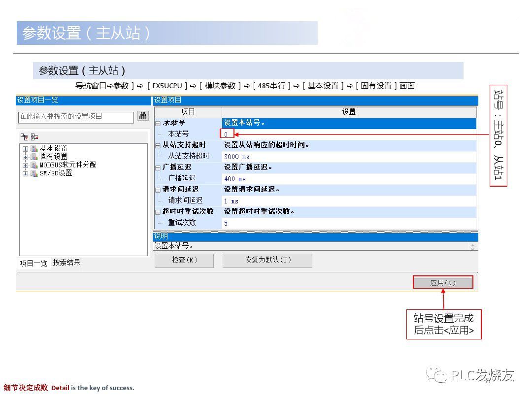Click the 恢复为默认(U) button
The width and height of the screenshot is (532, 399).
pyautogui.click(x=267, y=260)
